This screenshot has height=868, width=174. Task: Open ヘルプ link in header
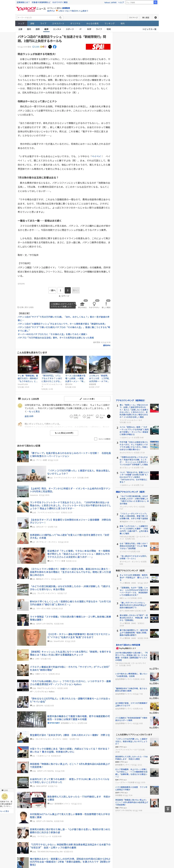point(121,2)
